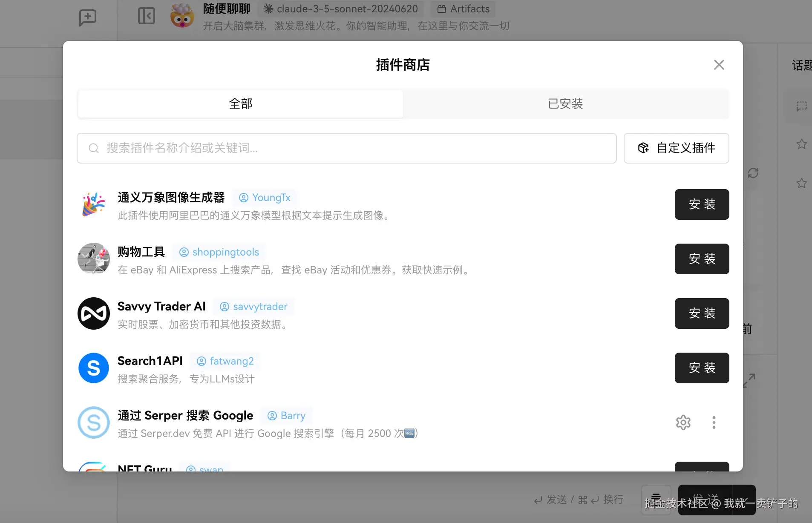Switch to the 已安装 tab
This screenshot has width=812, height=523.
565,103
